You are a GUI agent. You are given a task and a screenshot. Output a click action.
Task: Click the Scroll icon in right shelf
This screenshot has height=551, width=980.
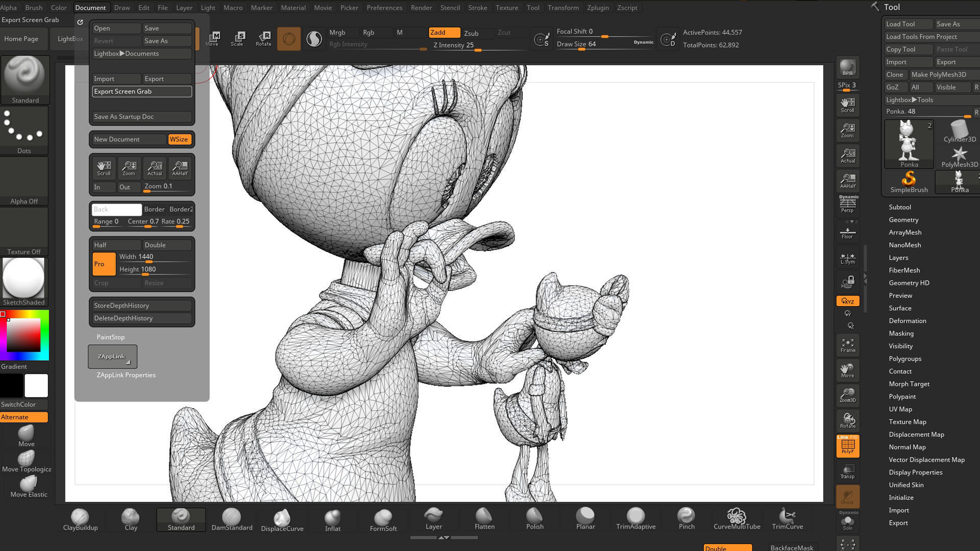[x=847, y=105]
